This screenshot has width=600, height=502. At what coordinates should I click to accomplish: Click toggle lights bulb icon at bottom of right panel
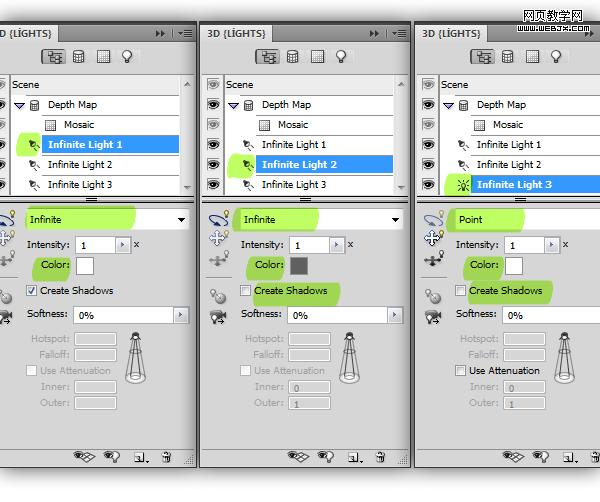click(541, 456)
